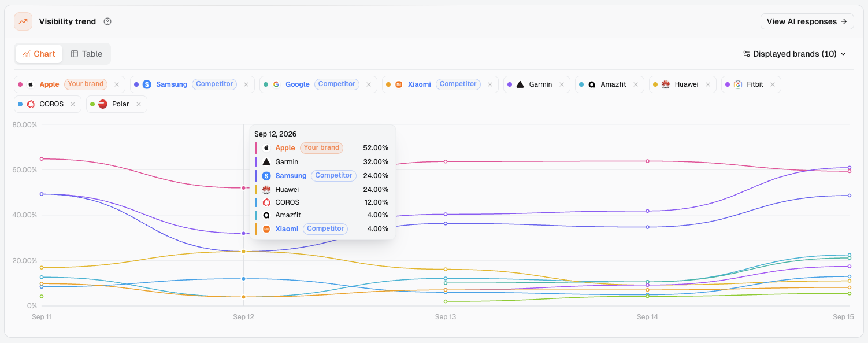Click Amazfit row in the tooltip
Viewport: 868px width, 343px height.
tap(322, 215)
